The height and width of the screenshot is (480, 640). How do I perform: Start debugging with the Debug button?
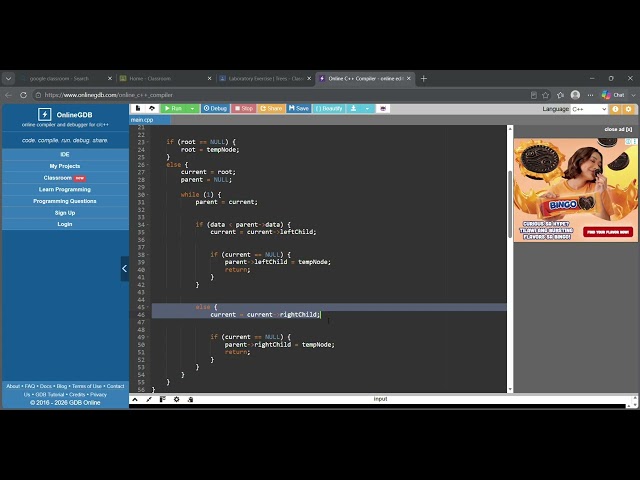point(215,109)
